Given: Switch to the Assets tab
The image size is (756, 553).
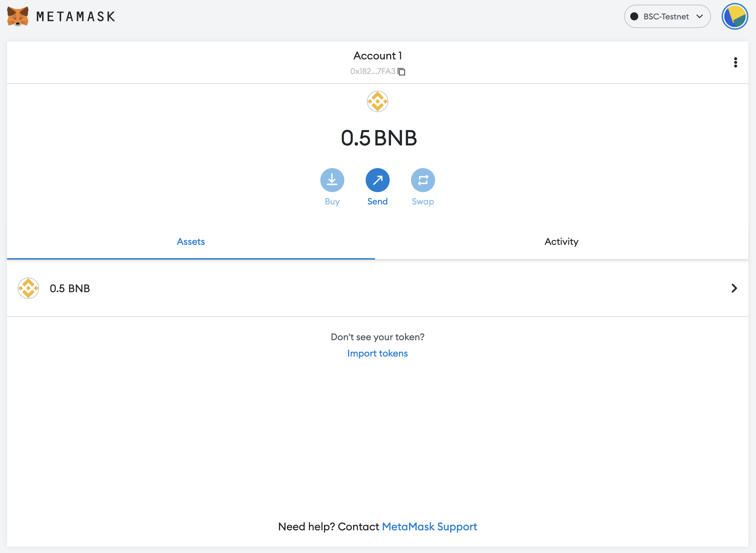Looking at the screenshot, I should point(191,242).
